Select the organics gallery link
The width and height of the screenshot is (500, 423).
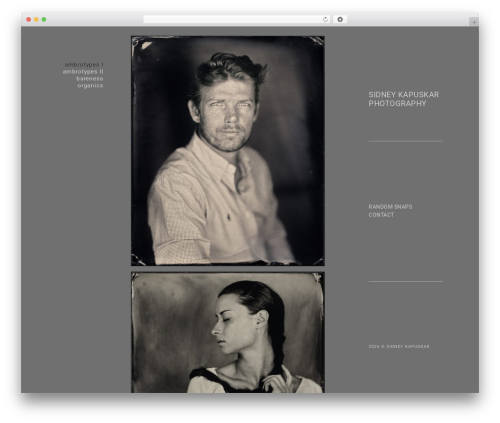coord(90,85)
